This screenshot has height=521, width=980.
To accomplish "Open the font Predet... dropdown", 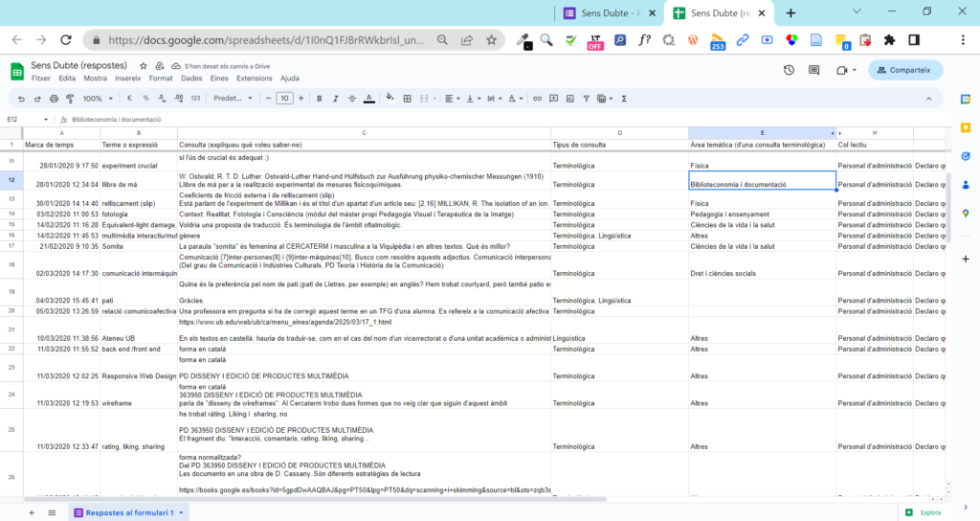I will (232, 98).
